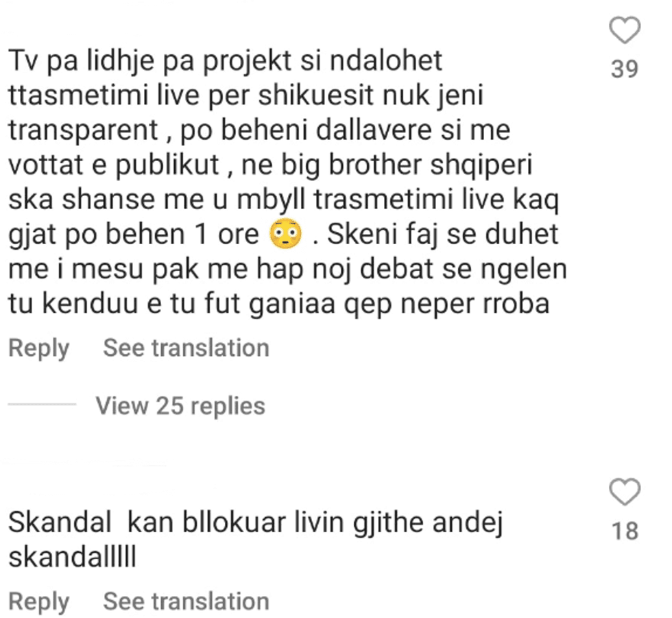Reply to the Big Brother transmission comment

click(x=38, y=348)
